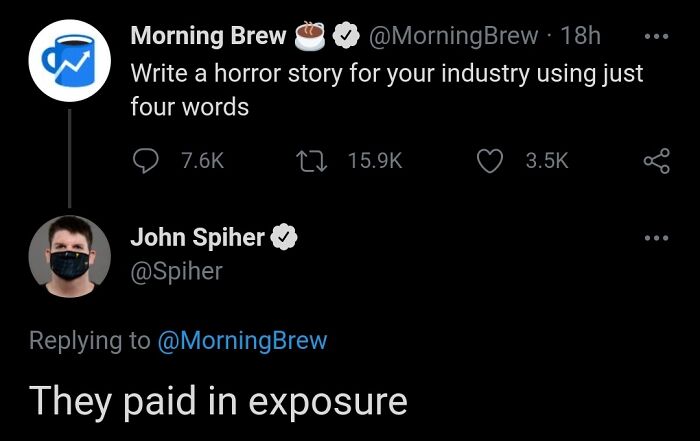Image resolution: width=700 pixels, height=441 pixels.
Task: Click John Spiher's verified checkmark badge
Action: (x=283, y=238)
